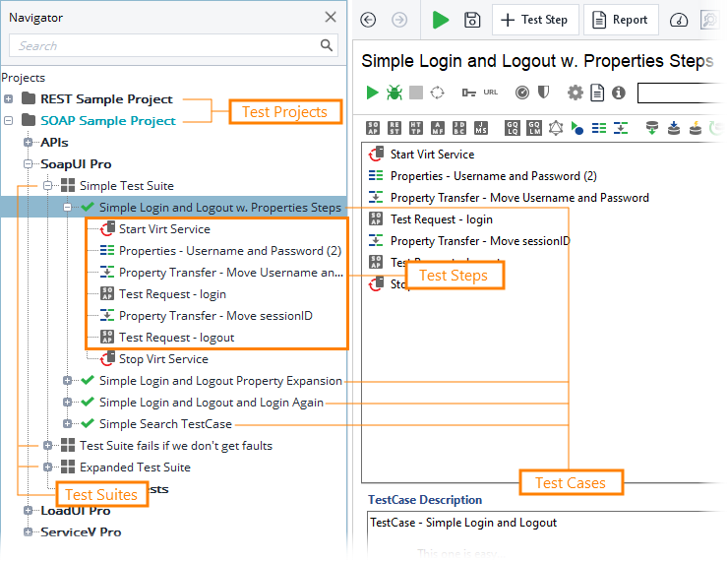This screenshot has height=561, width=728.
Task: Expand the Expanded Test Suite node
Action: [47, 467]
